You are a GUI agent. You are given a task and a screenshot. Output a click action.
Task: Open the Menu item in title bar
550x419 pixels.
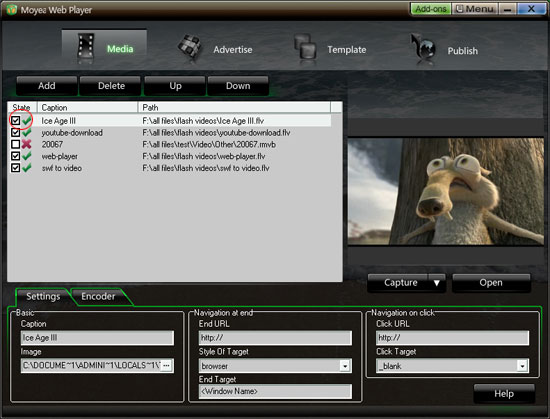474,9
